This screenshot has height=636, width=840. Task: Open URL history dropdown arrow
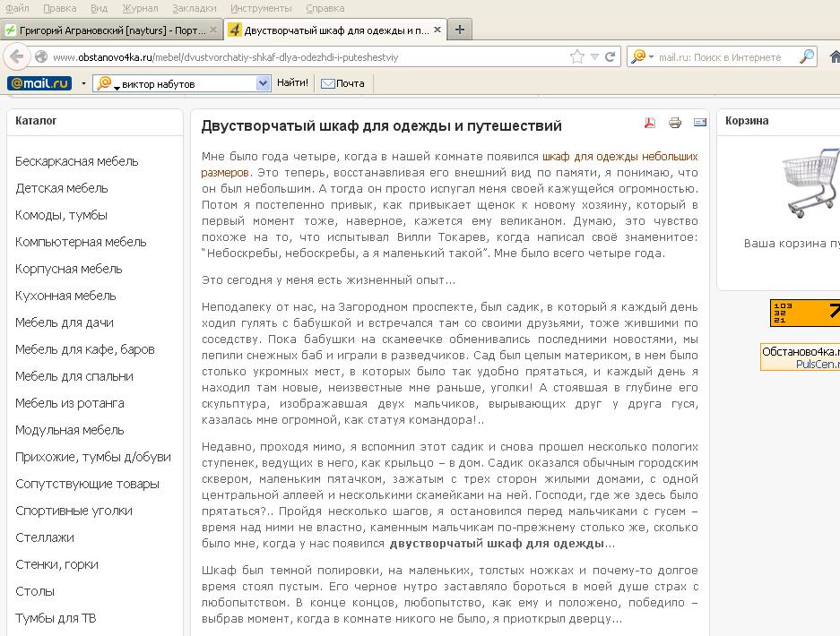point(594,56)
